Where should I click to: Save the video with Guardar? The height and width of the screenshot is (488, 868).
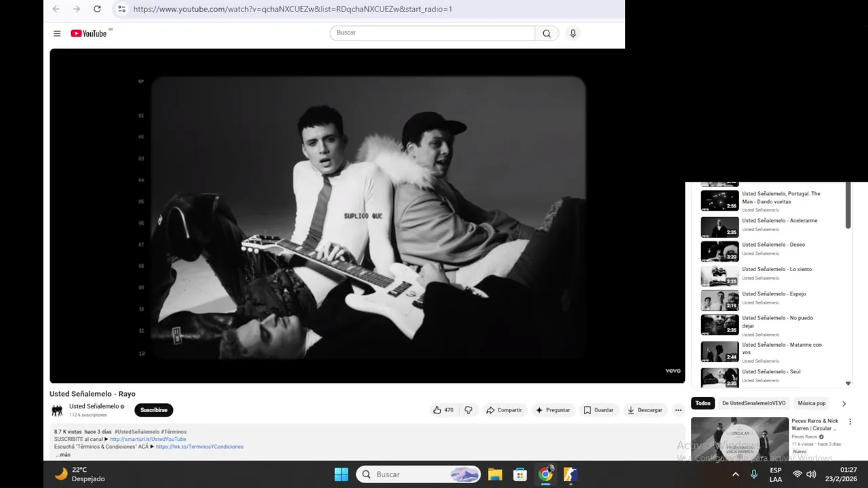pos(599,410)
